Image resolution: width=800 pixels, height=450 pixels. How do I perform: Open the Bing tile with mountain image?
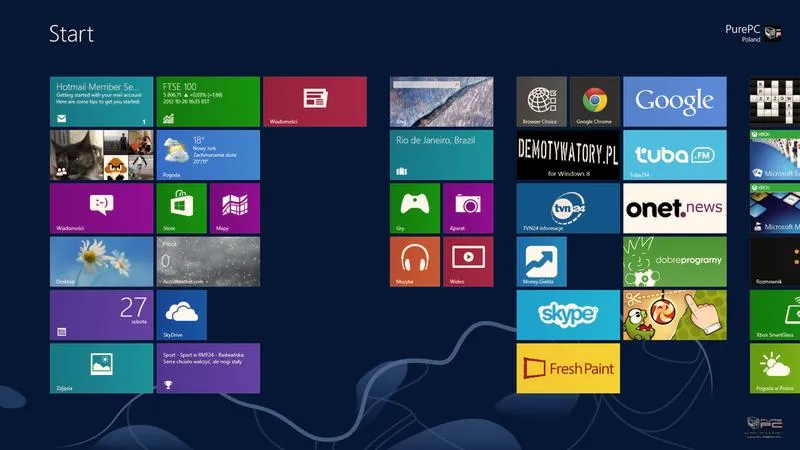coord(441,102)
